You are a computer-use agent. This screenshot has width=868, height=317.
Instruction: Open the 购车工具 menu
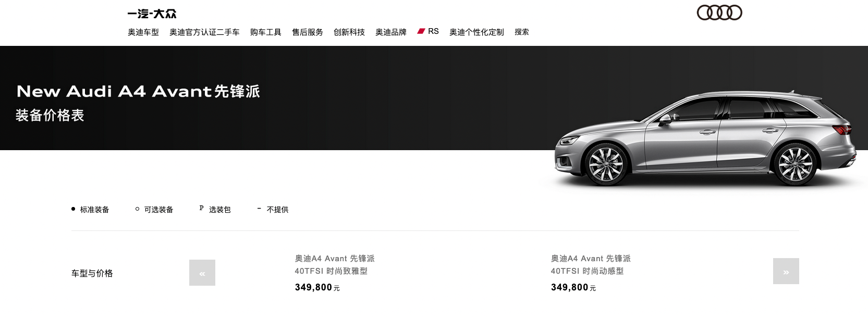coord(266,32)
